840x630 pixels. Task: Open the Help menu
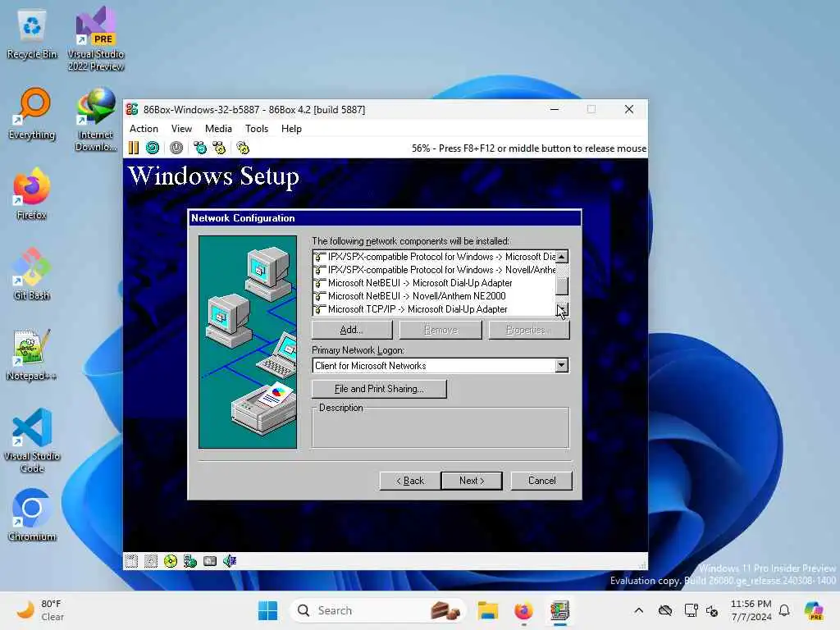(291, 129)
